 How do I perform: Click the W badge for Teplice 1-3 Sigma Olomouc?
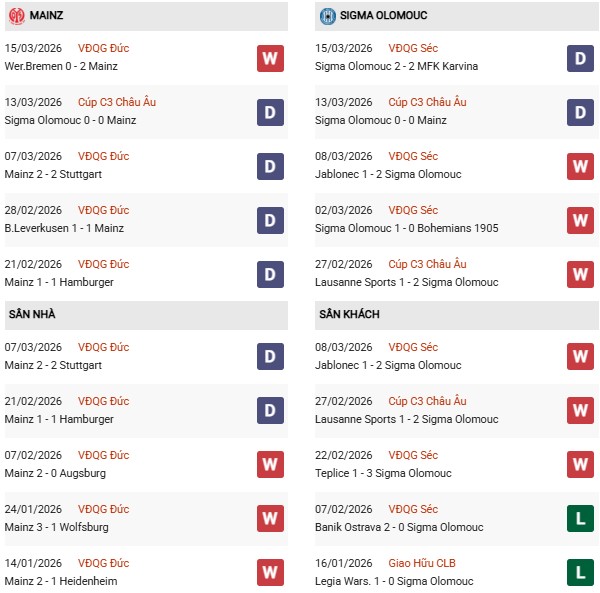[x=580, y=465]
